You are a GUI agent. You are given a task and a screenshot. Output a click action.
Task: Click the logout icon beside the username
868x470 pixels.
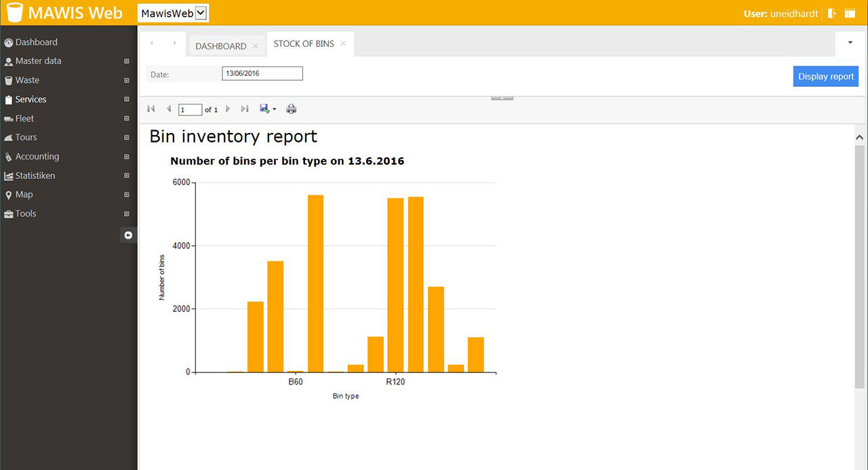(832, 14)
